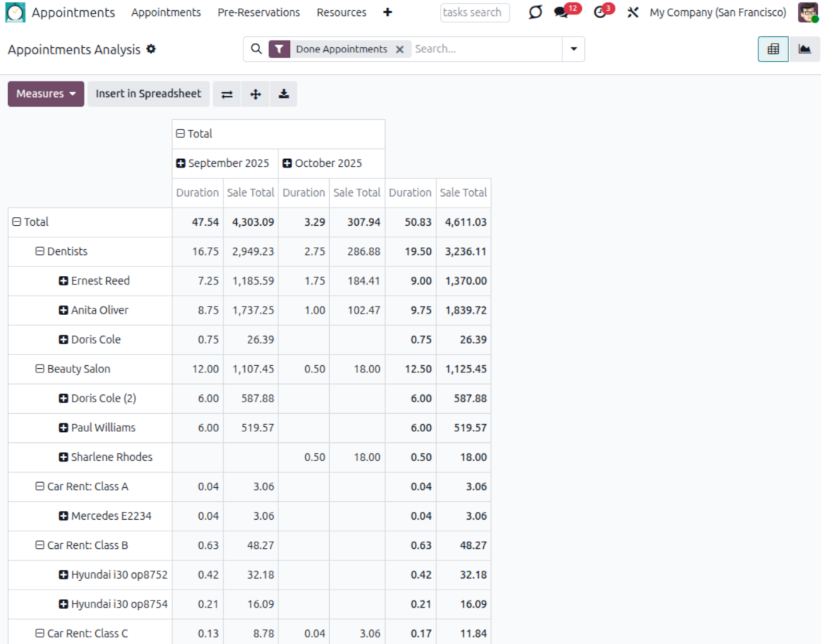Expand the September 2025 column

(180, 163)
